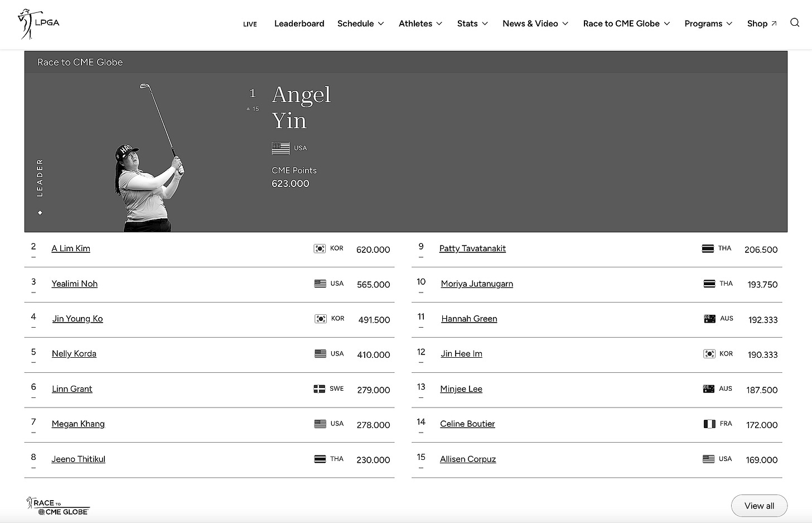Click the USA flag in Nelly Korda row
Screen dimensions: 812x523
(x=320, y=354)
